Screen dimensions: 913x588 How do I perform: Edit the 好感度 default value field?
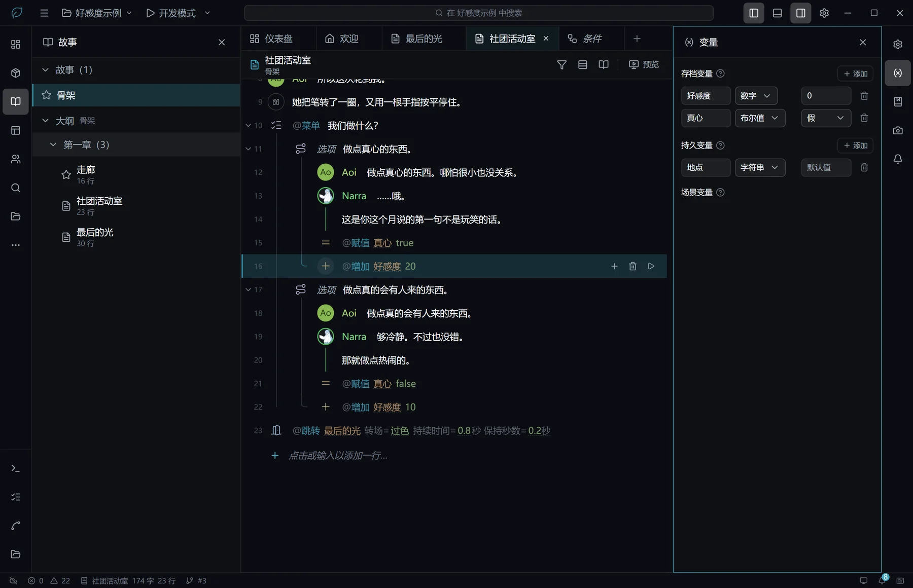(x=826, y=96)
